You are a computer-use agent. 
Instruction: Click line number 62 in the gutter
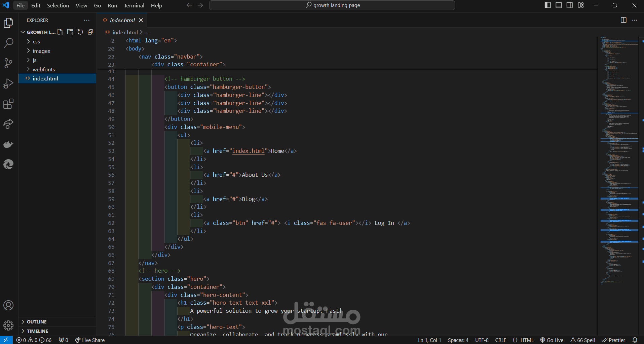click(111, 223)
